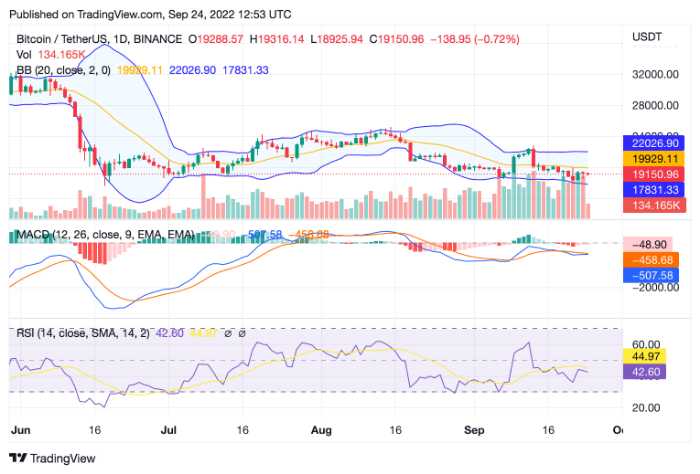
Task: Click the red 19150.96 last price tag
Action: pyautogui.click(x=654, y=175)
